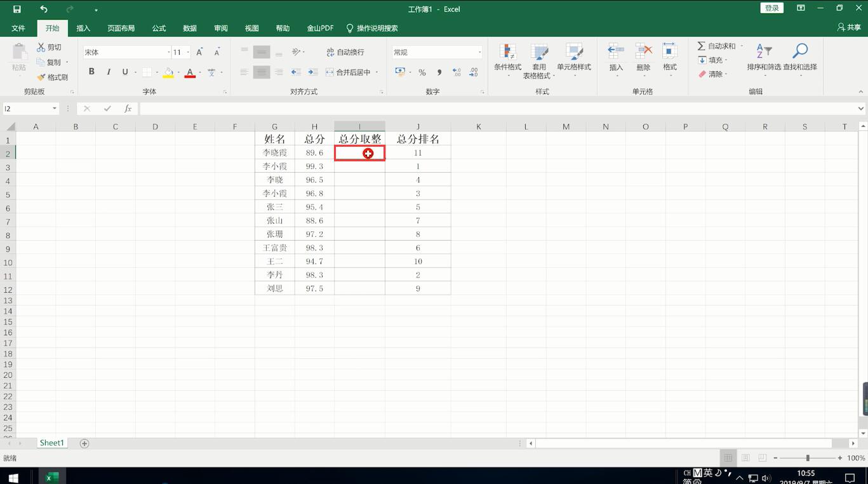Click the 登录 sign-in button
The width and height of the screenshot is (868, 484).
[x=771, y=8]
